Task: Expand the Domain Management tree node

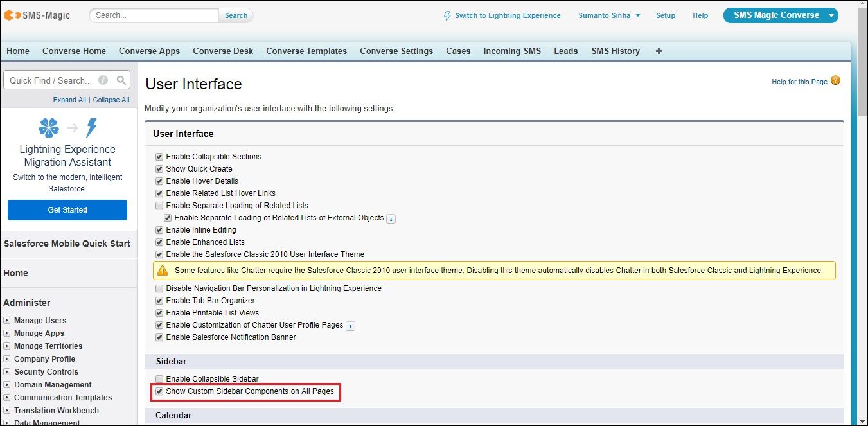Action: 7,384
